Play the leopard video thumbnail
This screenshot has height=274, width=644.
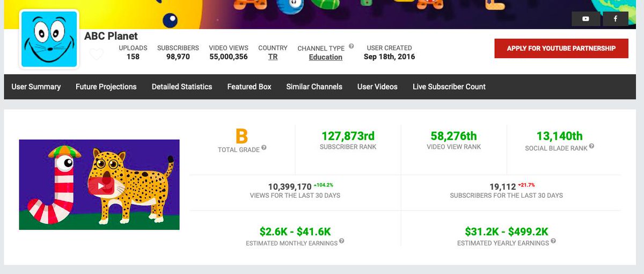pos(99,185)
